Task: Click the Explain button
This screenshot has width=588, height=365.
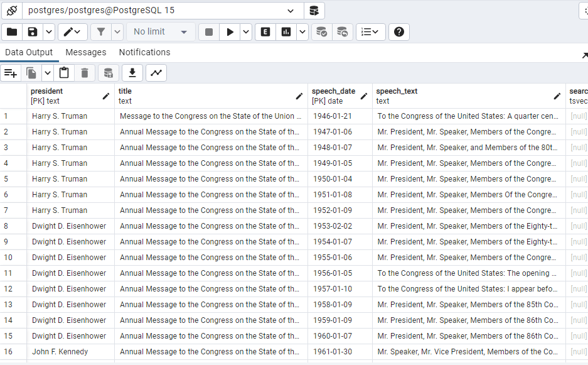Action: [265, 32]
